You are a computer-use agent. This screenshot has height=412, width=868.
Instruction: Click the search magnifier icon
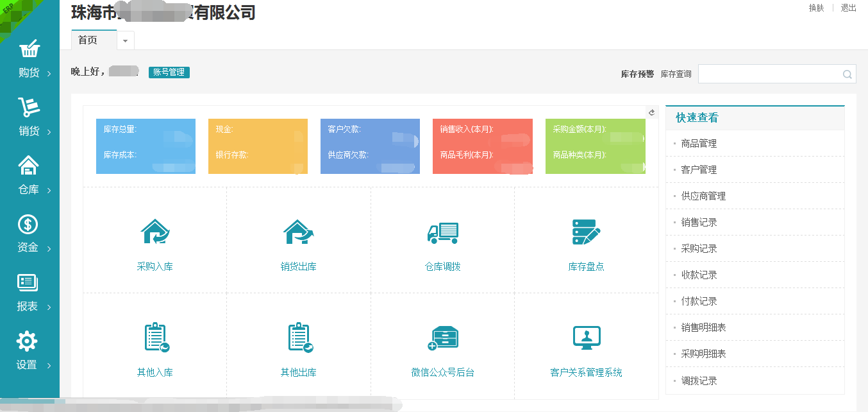[847, 74]
